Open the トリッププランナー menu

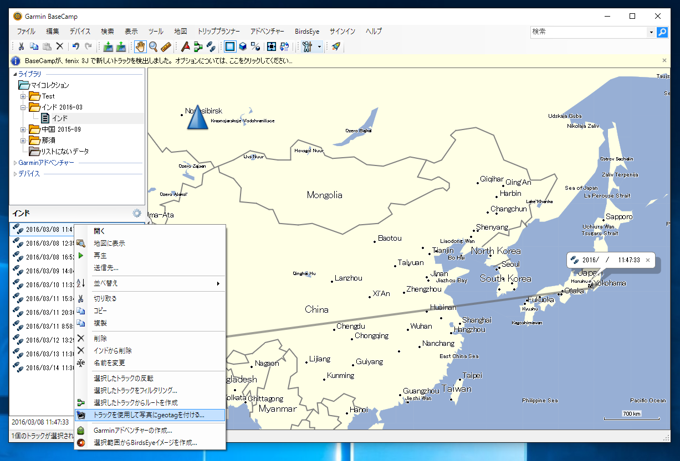pos(219,31)
